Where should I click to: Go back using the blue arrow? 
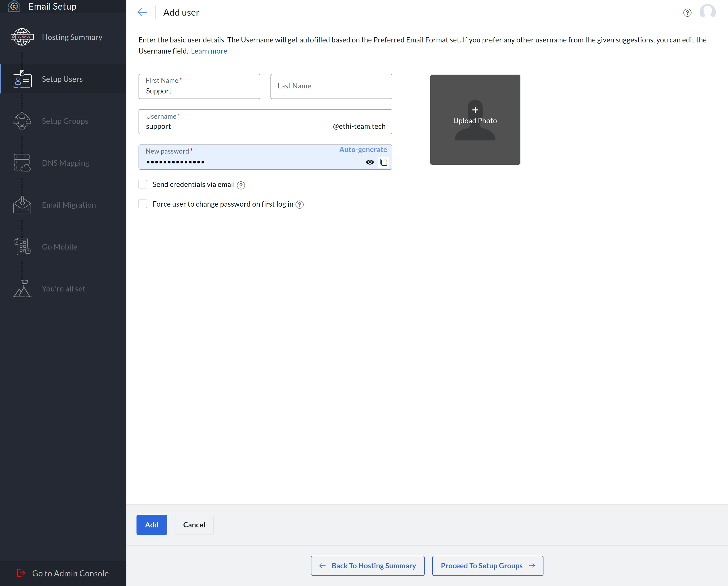click(142, 12)
